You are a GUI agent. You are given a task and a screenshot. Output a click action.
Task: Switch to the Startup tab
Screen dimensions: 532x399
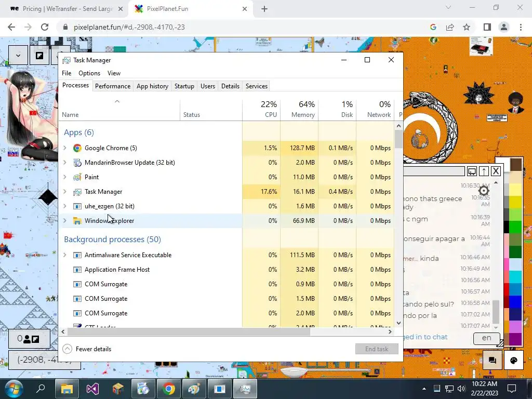[x=184, y=86]
